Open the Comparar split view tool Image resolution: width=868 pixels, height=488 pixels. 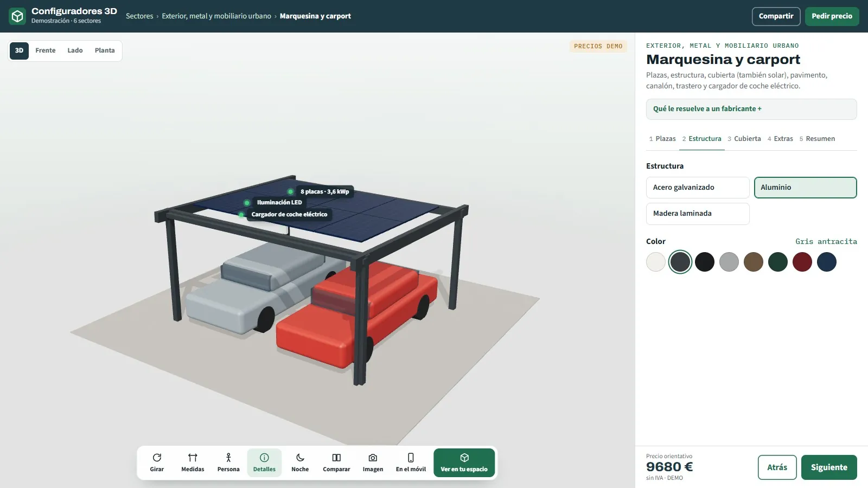pyautogui.click(x=336, y=463)
